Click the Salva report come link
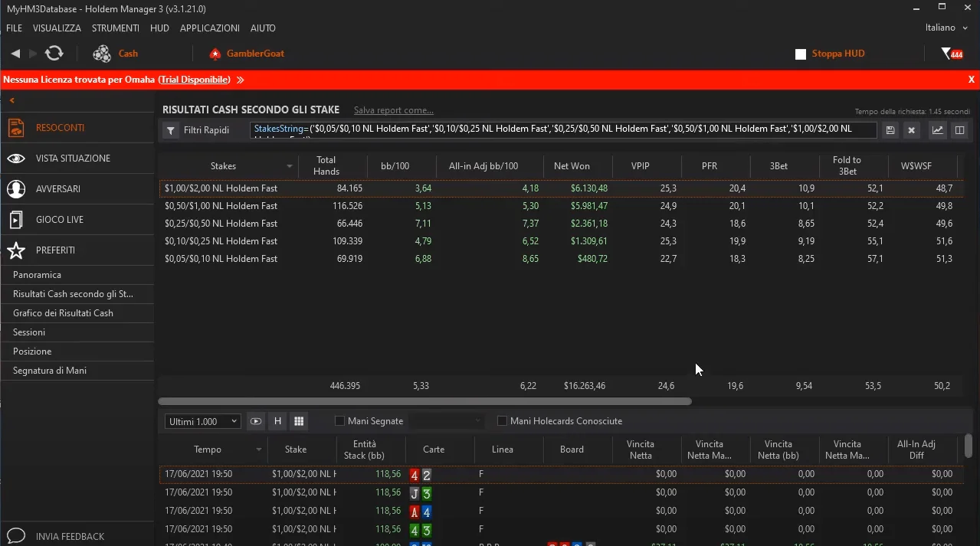The image size is (980, 546). [393, 110]
